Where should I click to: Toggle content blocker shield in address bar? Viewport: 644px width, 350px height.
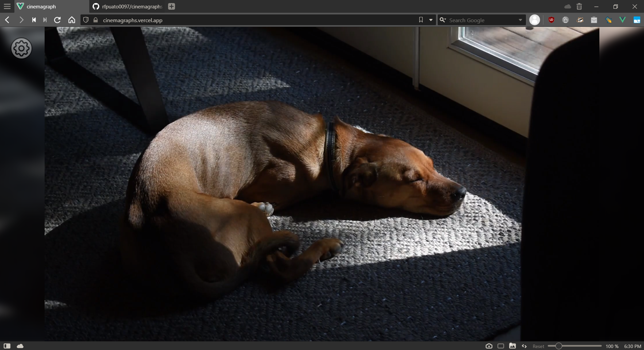(86, 20)
